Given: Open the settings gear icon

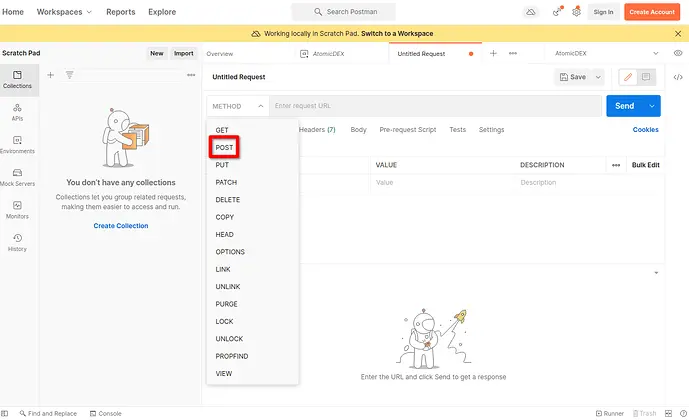Looking at the screenshot, I should [577, 12].
